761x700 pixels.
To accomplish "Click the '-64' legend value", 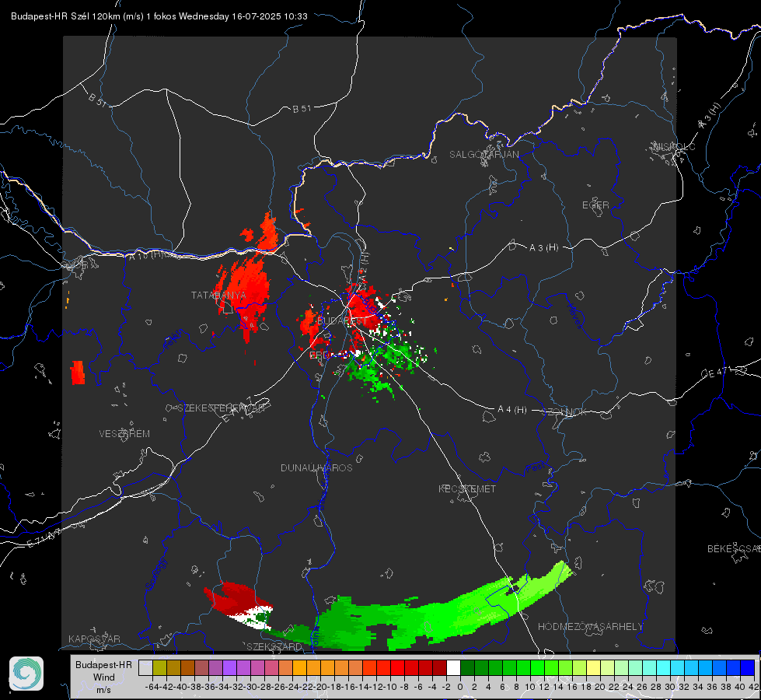I will pyautogui.click(x=152, y=687).
